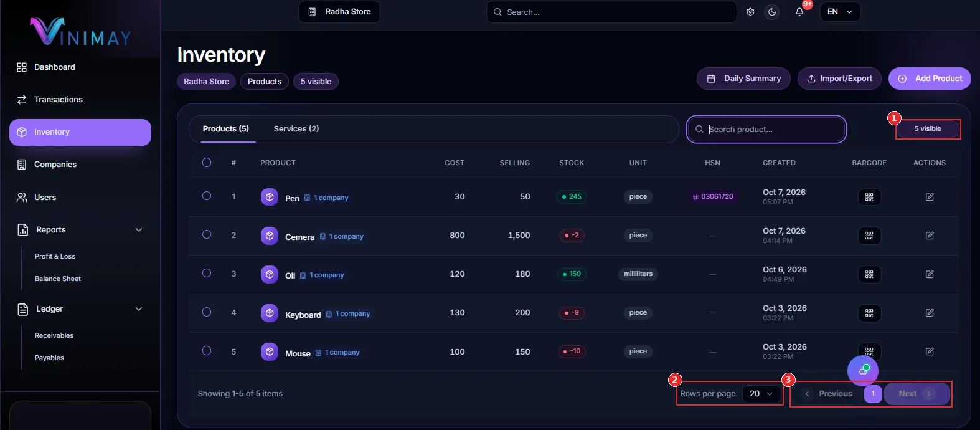
Task: Edit the Keyboard product
Action: (x=930, y=313)
